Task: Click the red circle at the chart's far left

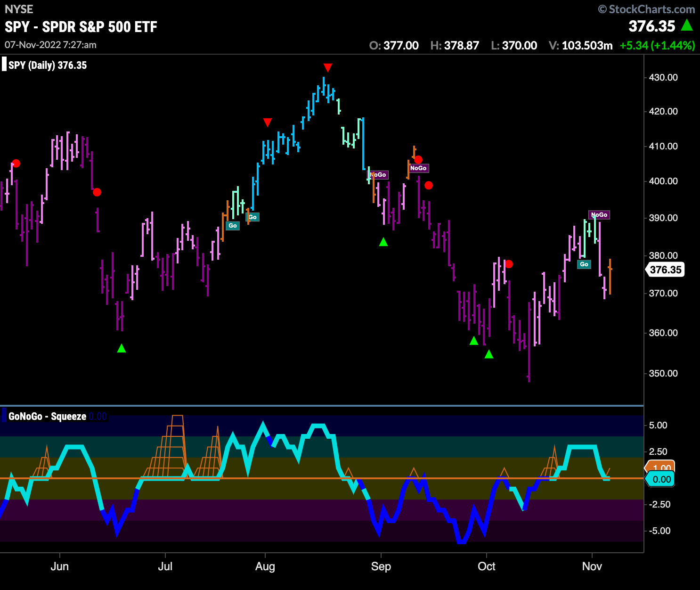Action: [x=16, y=164]
